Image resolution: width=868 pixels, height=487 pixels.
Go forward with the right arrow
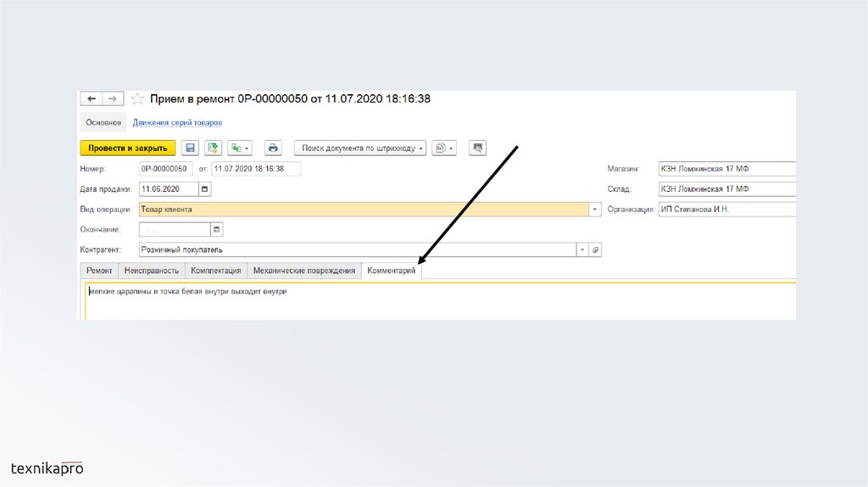click(x=113, y=98)
